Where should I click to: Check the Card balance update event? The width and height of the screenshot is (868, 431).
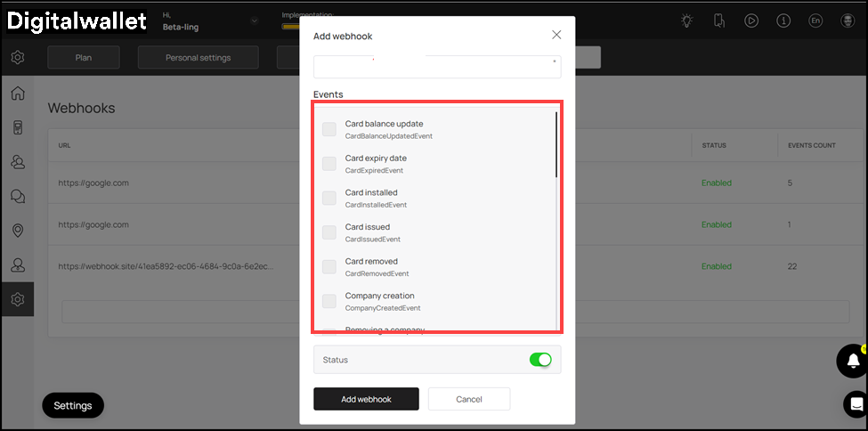click(x=329, y=129)
